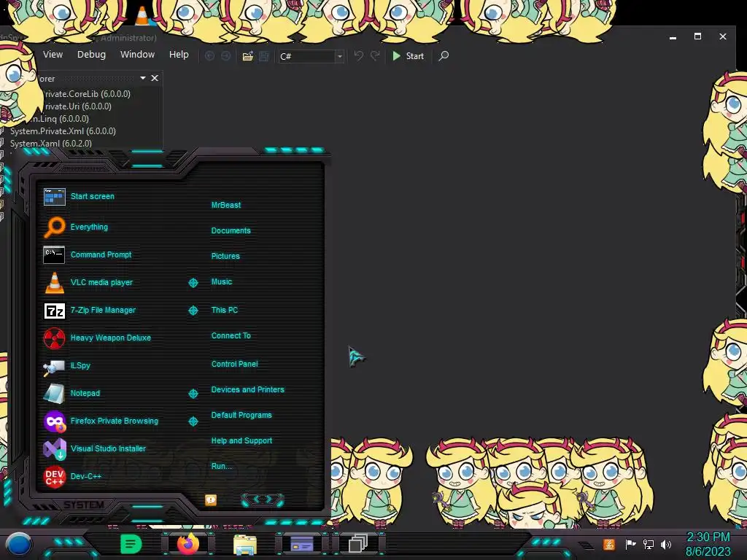Screen dimensions: 747x560
Task: Click the ILSpy navigate Forward arrow
Action: (x=226, y=56)
